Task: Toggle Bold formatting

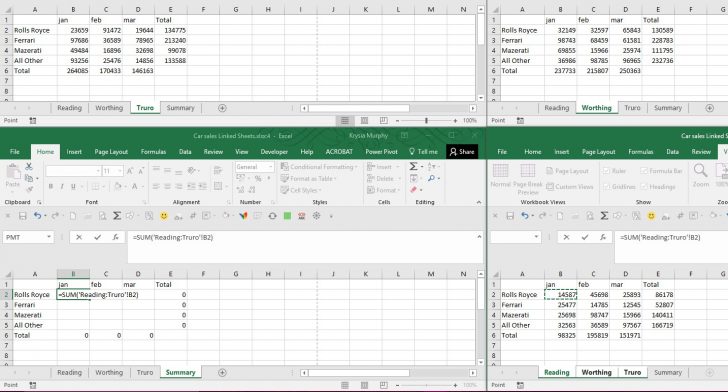Action: [x=51, y=187]
